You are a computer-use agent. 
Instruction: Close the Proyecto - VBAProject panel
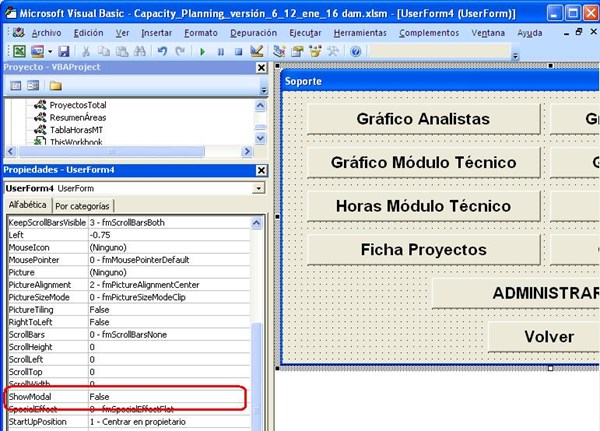point(261,67)
